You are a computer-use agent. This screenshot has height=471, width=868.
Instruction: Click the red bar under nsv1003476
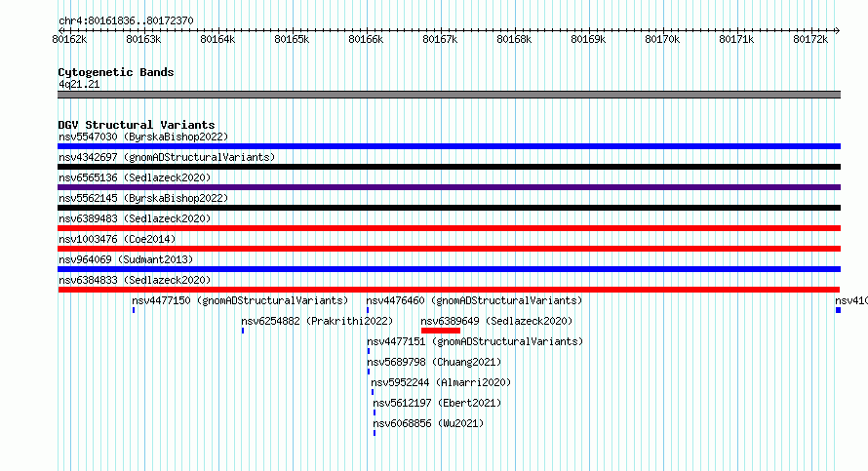pyautogui.click(x=449, y=249)
